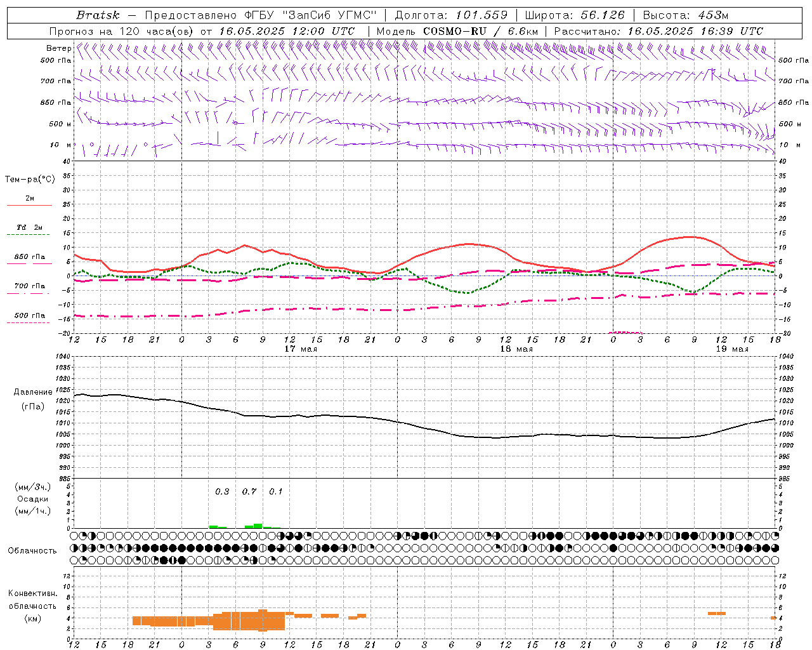The width and height of the screenshot is (812, 650).
Task: Click the latitude value "56.126"
Action: 603,15
